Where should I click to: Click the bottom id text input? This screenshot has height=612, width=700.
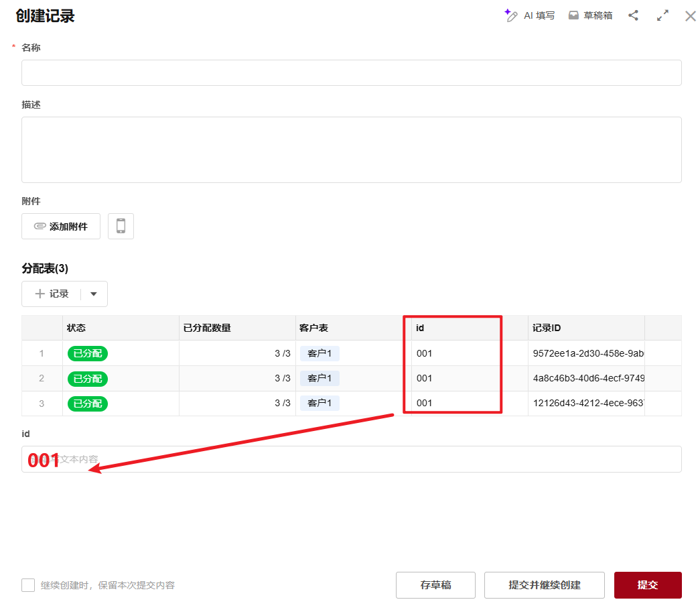click(x=351, y=459)
